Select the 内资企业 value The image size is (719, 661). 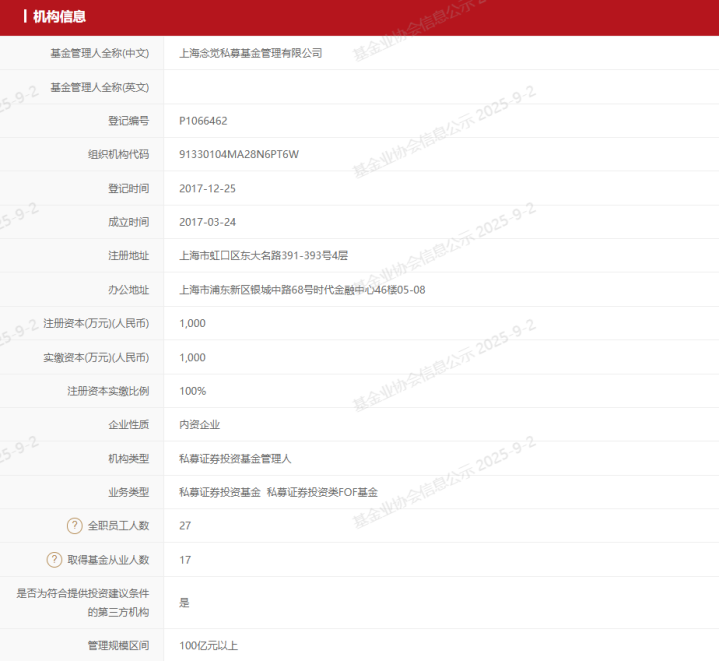(x=199, y=424)
